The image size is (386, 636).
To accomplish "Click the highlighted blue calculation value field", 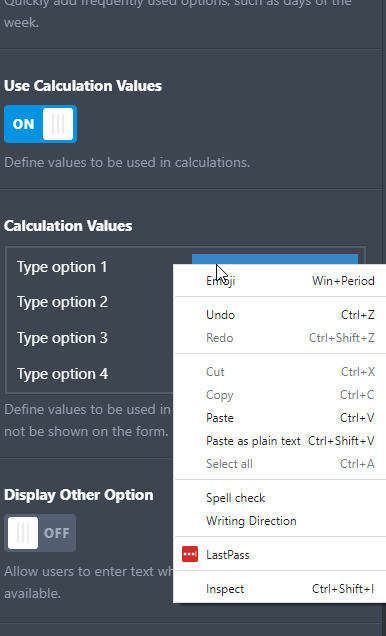I will (x=275, y=259).
